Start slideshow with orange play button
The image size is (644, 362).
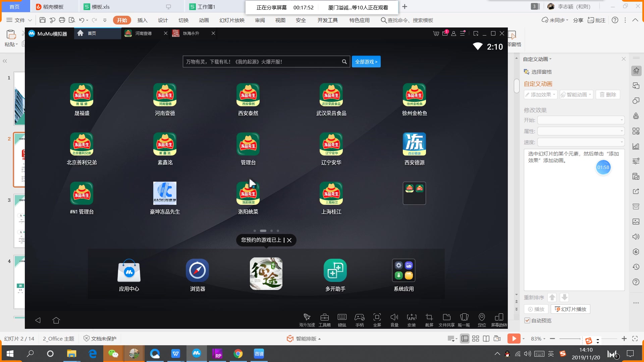[x=514, y=339]
